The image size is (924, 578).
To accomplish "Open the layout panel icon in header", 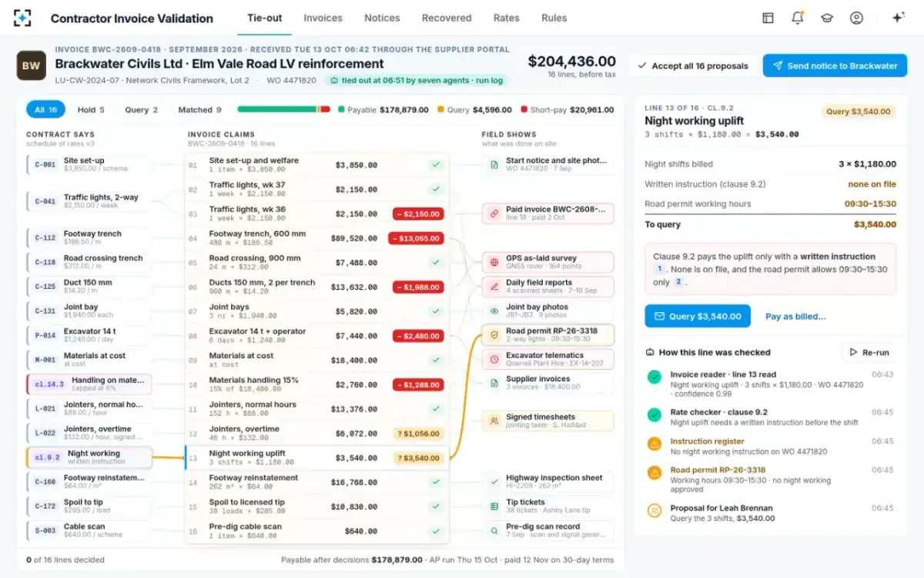I will (x=768, y=18).
